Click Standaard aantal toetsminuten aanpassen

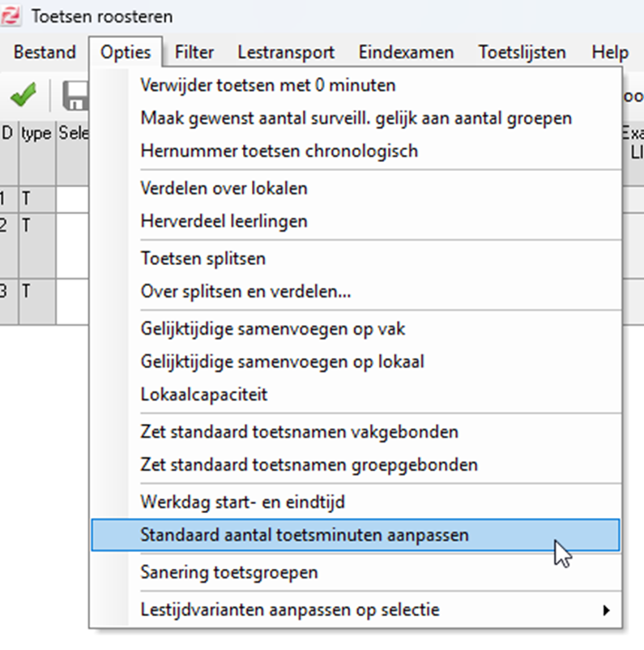pyautogui.click(x=305, y=535)
